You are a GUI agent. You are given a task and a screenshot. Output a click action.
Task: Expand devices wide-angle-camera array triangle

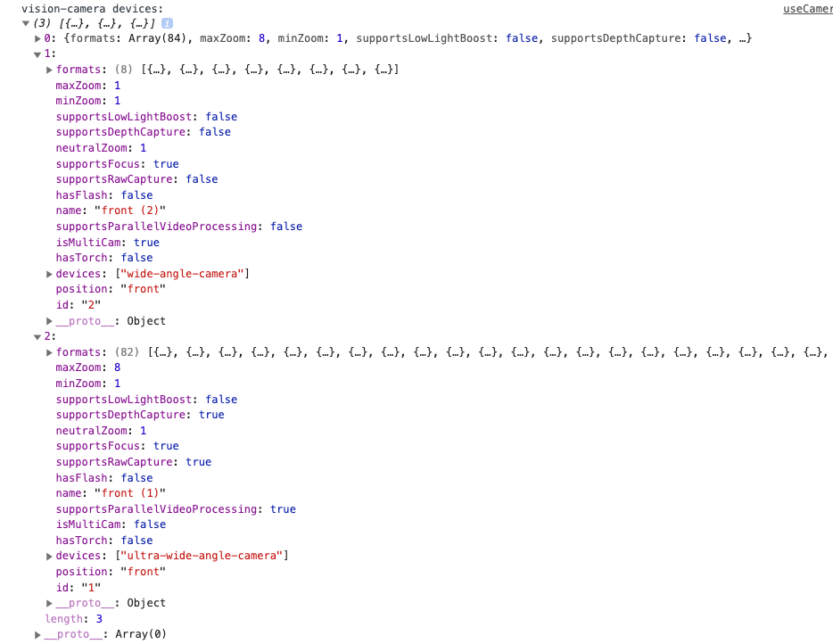click(49, 274)
